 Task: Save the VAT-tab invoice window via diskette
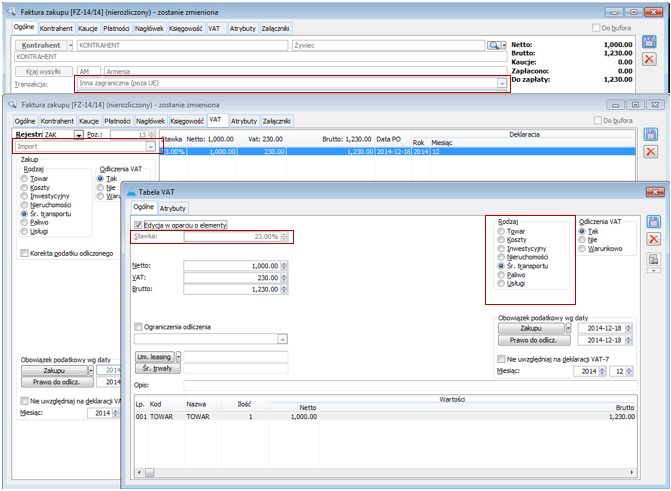click(650, 134)
